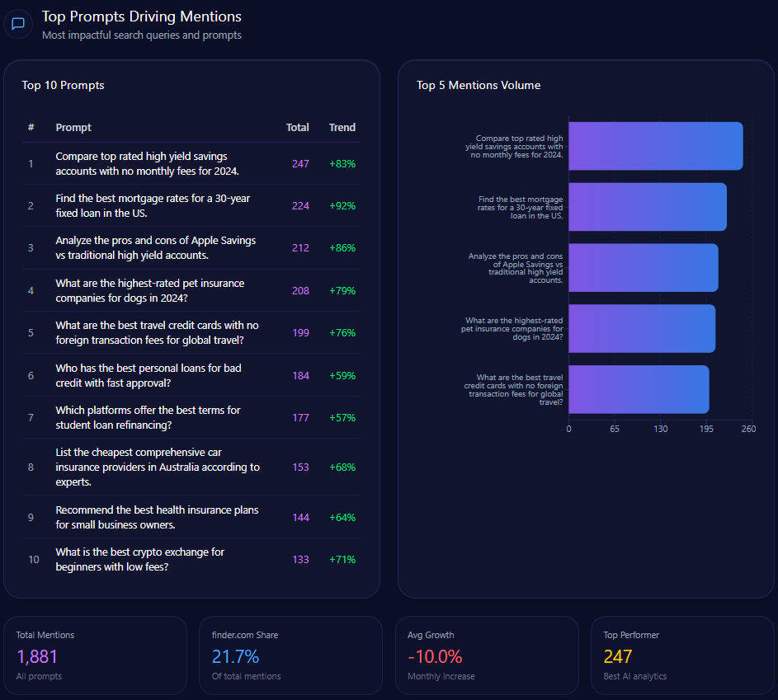Click the Prompt column header

73,127
